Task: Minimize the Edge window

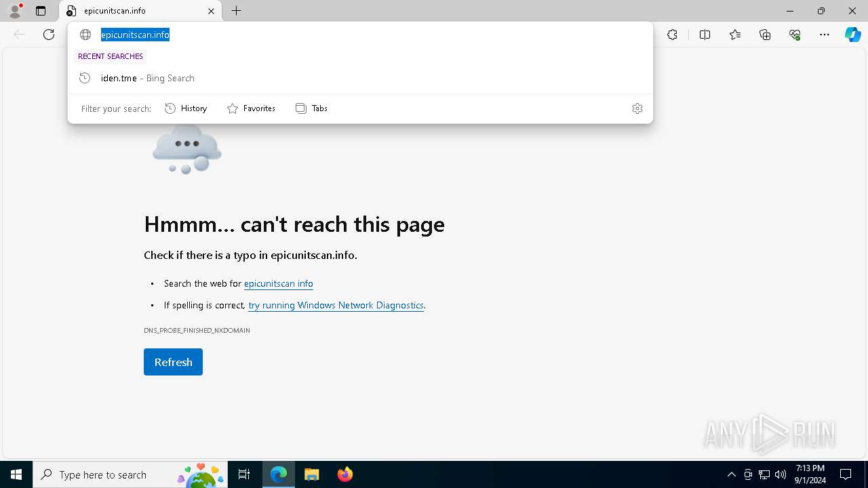Action: tap(790, 11)
